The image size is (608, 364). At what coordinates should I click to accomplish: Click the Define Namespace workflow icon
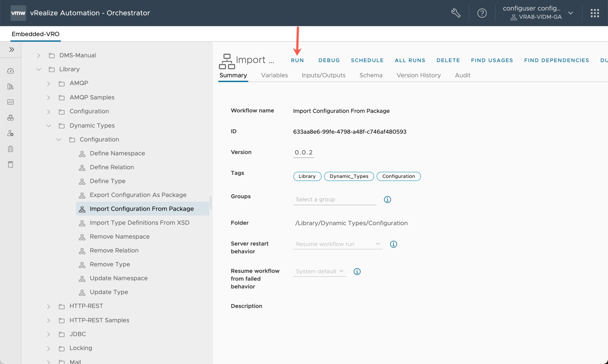tap(82, 154)
